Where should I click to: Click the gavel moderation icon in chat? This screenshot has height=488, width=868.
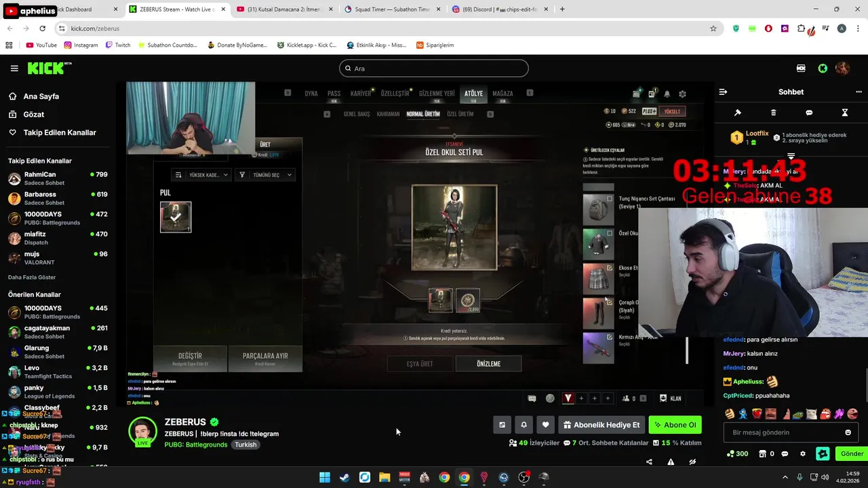(x=738, y=113)
